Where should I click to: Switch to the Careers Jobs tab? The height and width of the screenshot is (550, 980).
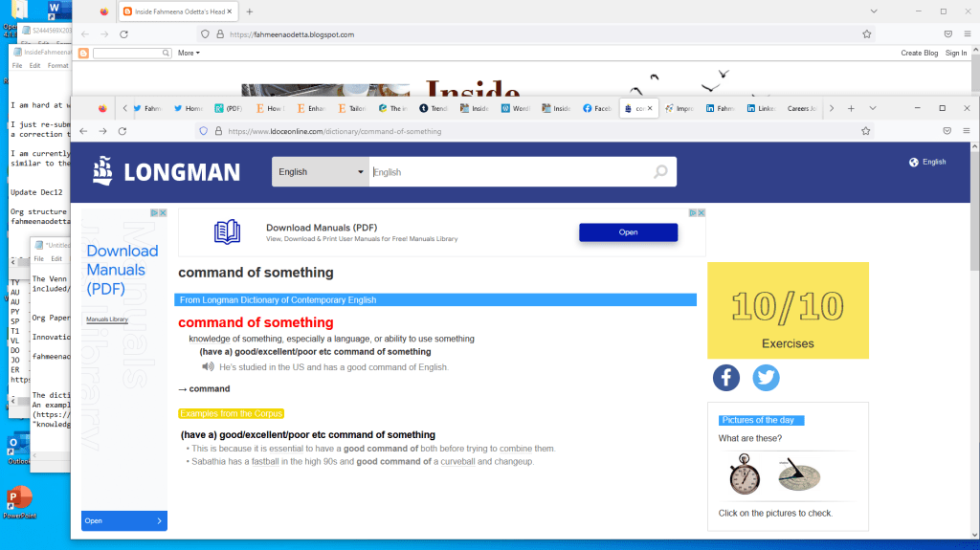(802, 108)
